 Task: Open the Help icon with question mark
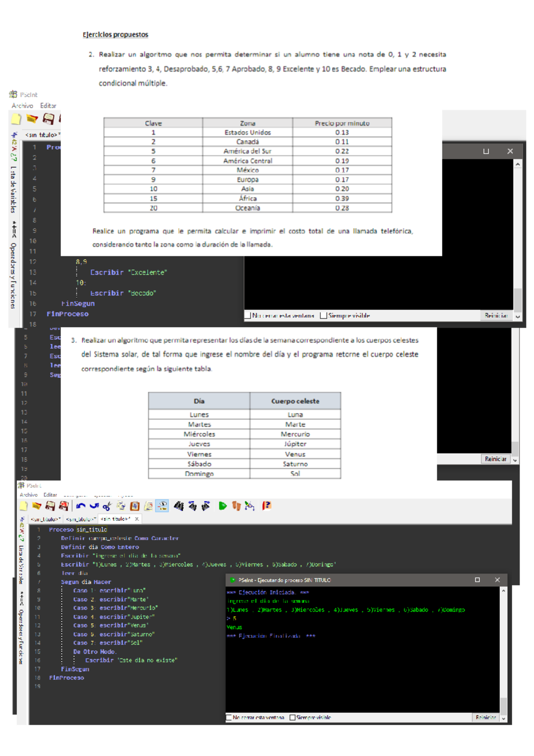point(267,506)
